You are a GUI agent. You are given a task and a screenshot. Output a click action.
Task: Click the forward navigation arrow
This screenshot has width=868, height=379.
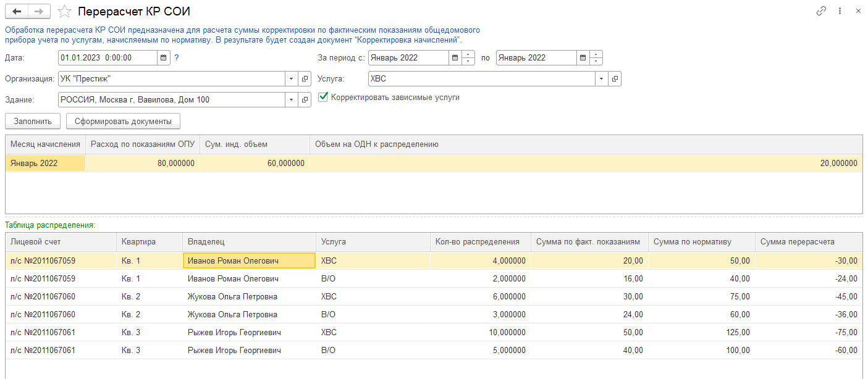39,11
